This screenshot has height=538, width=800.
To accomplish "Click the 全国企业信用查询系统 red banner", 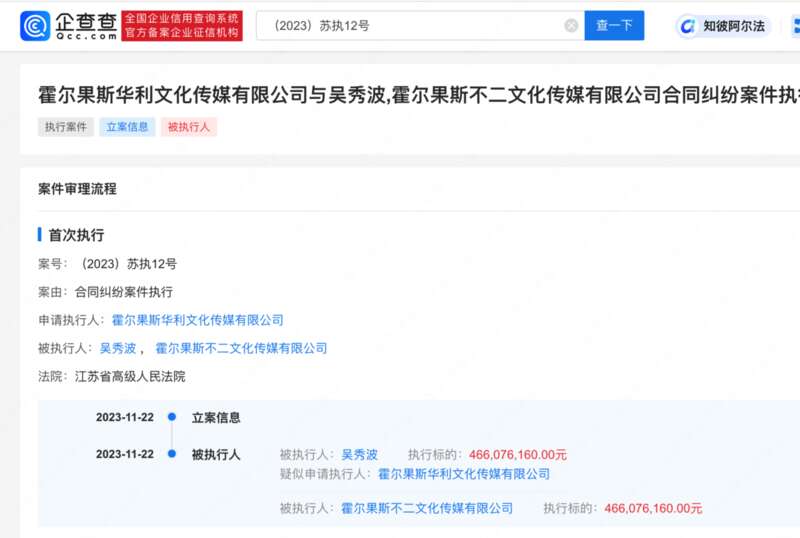I will coord(182,26).
